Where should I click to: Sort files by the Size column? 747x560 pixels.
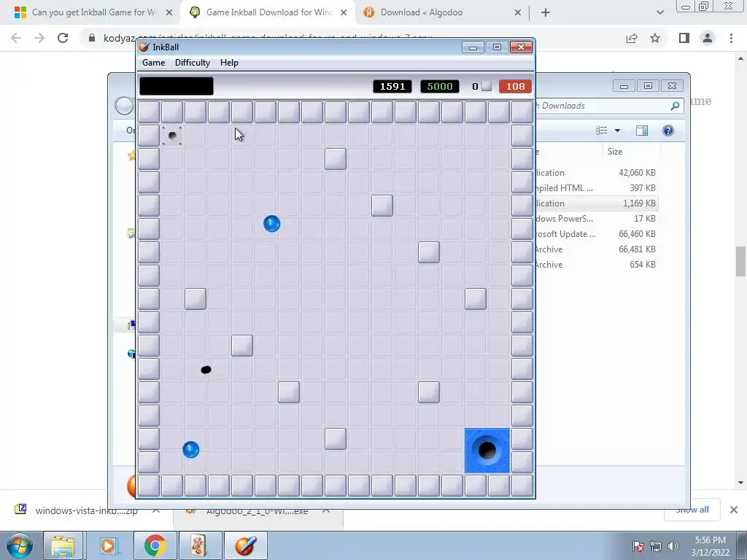(614, 152)
